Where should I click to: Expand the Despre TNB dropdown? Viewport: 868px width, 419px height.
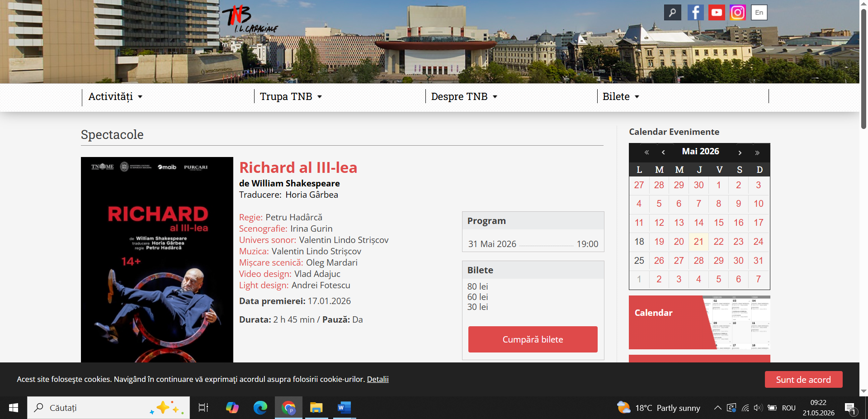[x=464, y=97]
